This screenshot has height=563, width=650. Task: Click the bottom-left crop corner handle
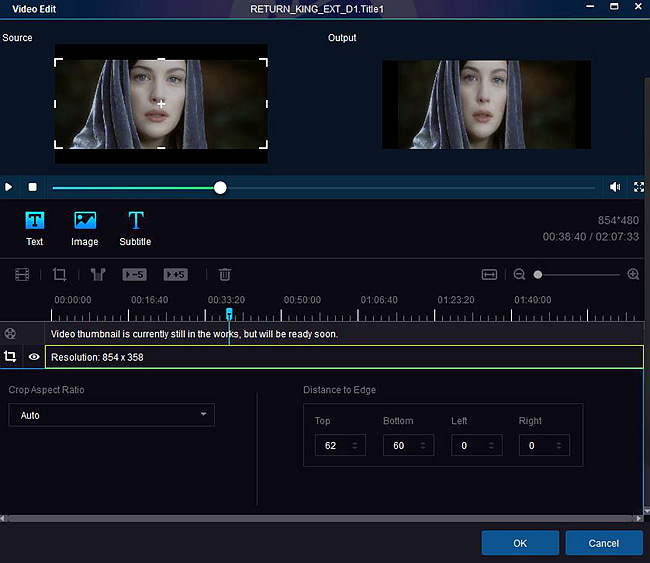coord(58,144)
